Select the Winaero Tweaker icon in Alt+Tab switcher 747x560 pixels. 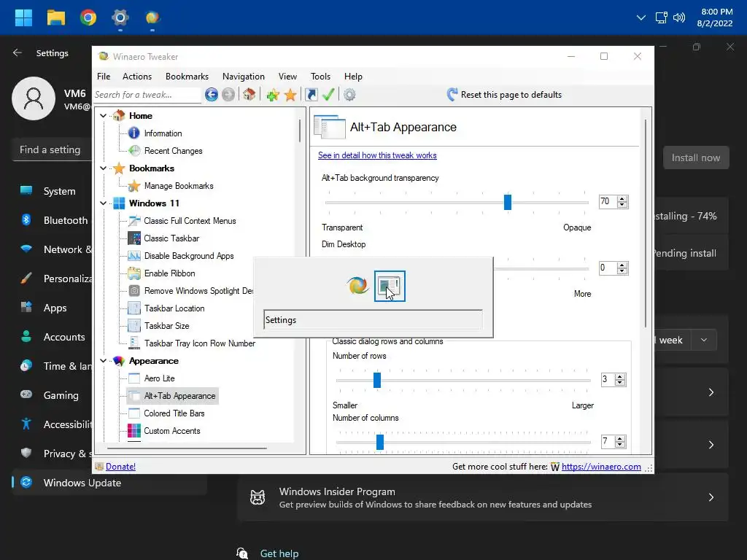[x=357, y=286]
